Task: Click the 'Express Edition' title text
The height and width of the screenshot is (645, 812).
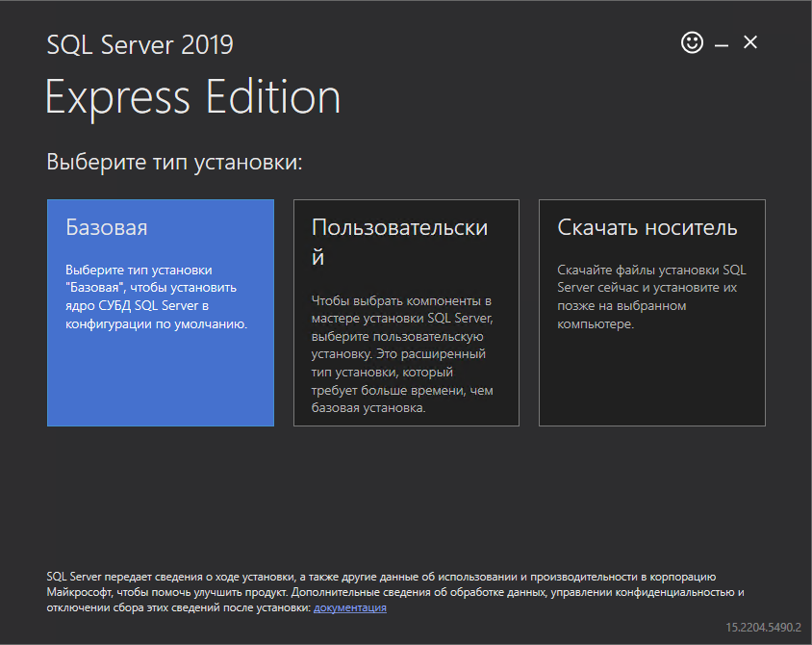Action: 193,97
